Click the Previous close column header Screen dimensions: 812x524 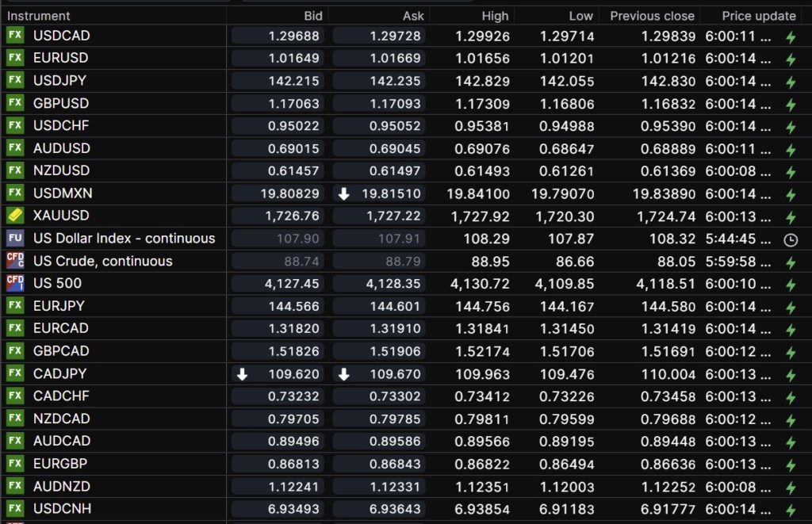tap(652, 16)
